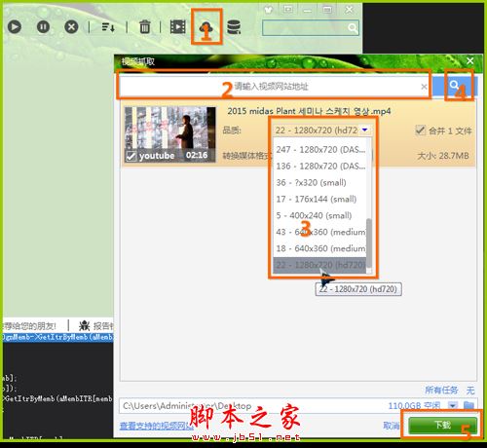Select quality 247 - 1280x720 (DAS...)

[x=320, y=150]
